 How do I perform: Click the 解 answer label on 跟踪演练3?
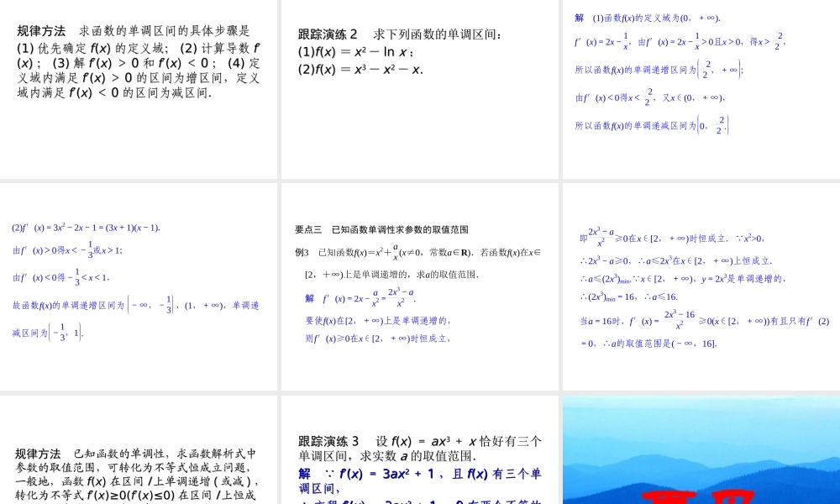(x=302, y=472)
